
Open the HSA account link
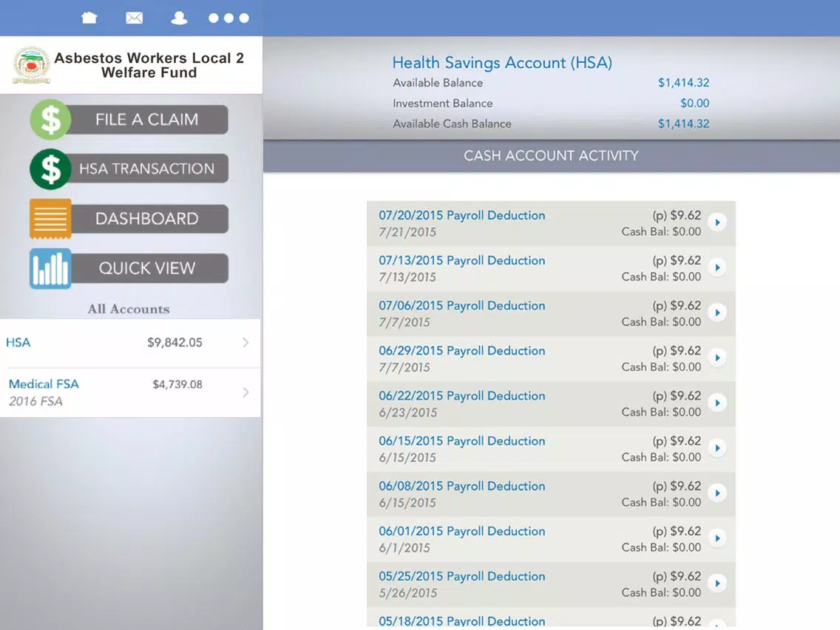pos(18,342)
